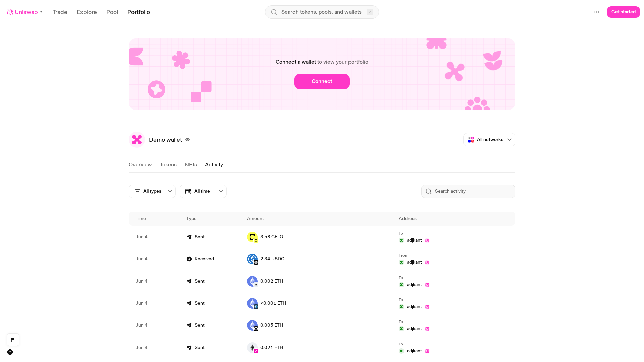Screen dimensions: 644x362
Task: Click the All networks multi-chain icon
Action: 471,140
